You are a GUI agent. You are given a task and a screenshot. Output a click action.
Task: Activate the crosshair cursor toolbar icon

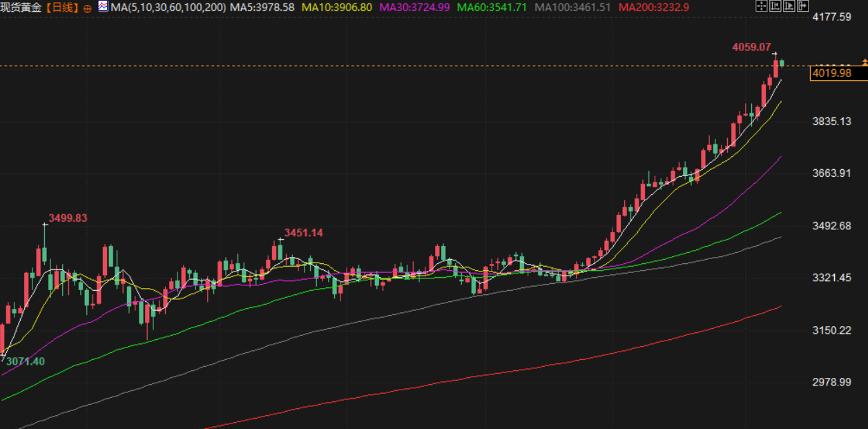tap(762, 6)
